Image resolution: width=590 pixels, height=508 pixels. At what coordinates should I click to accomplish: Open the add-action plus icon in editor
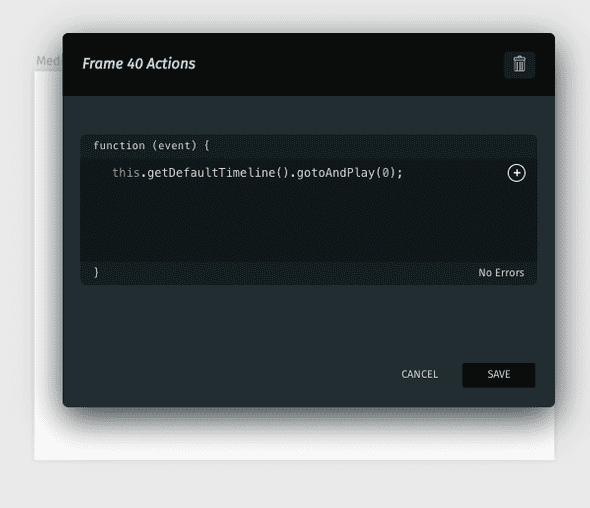(517, 173)
